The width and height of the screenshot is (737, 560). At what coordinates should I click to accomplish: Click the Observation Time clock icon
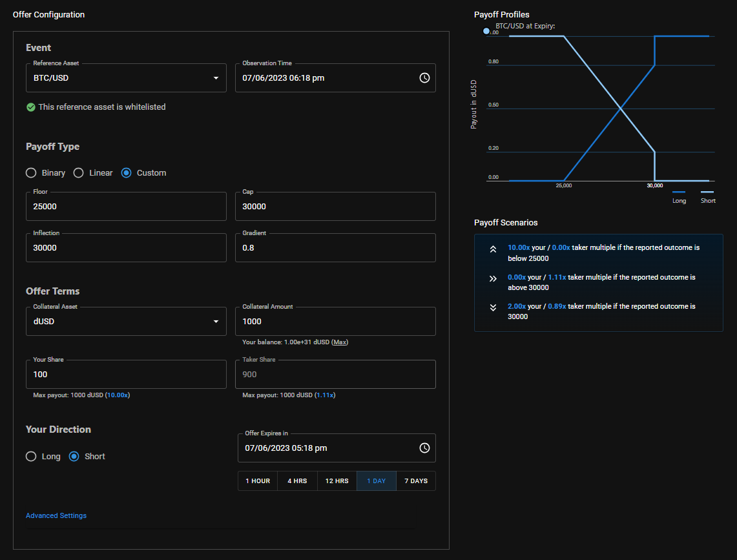424,78
